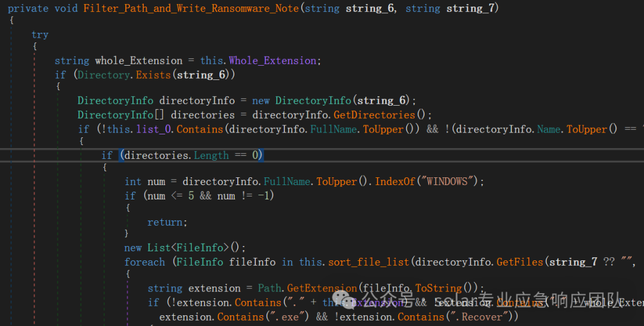Click the 'Directory' class before Exists
Viewport: 644px width, 326px height.
[104, 75]
